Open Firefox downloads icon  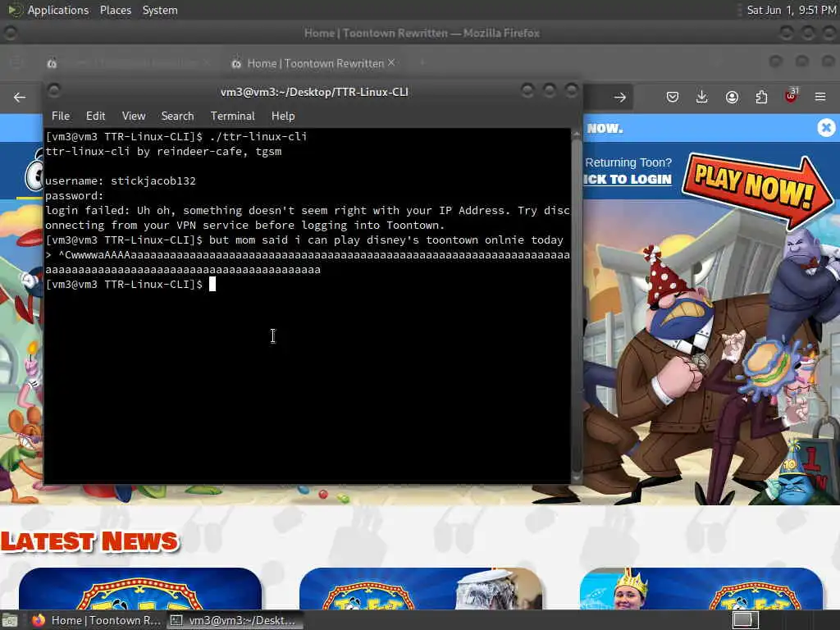702,97
